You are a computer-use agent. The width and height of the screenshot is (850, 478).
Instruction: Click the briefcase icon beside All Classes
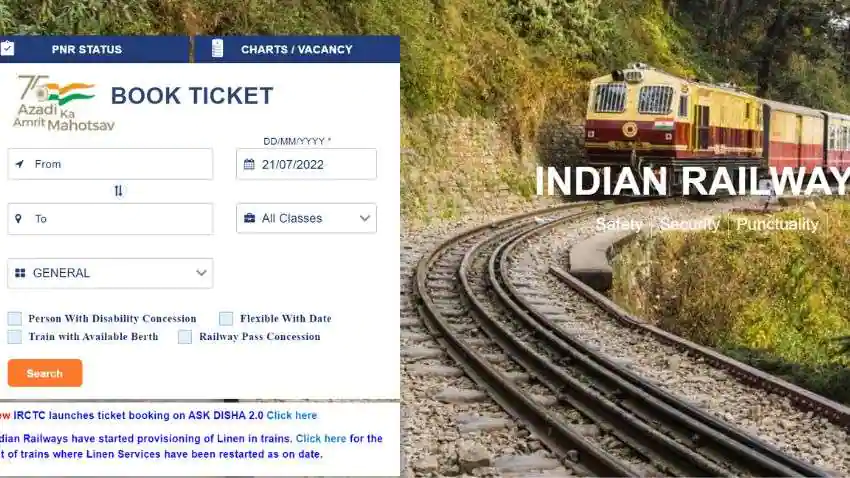click(249, 218)
